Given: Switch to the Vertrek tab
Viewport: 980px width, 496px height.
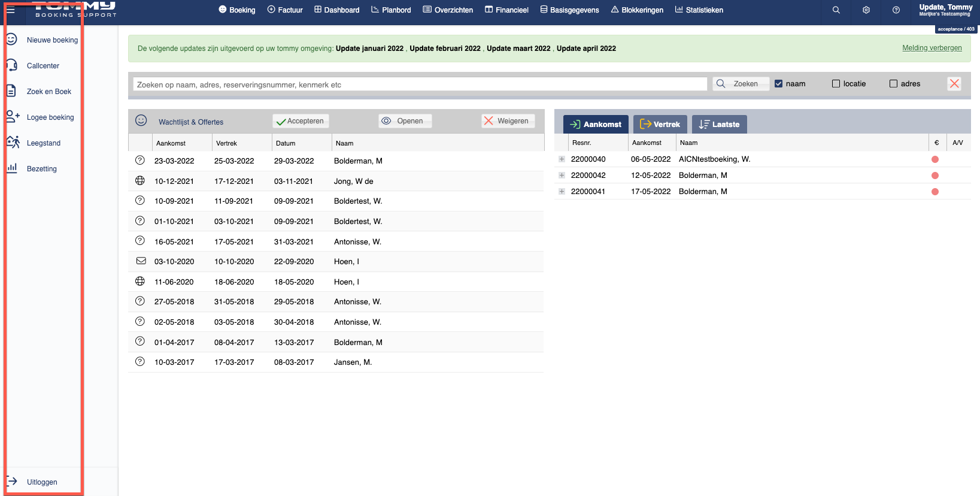Looking at the screenshot, I should click(660, 124).
